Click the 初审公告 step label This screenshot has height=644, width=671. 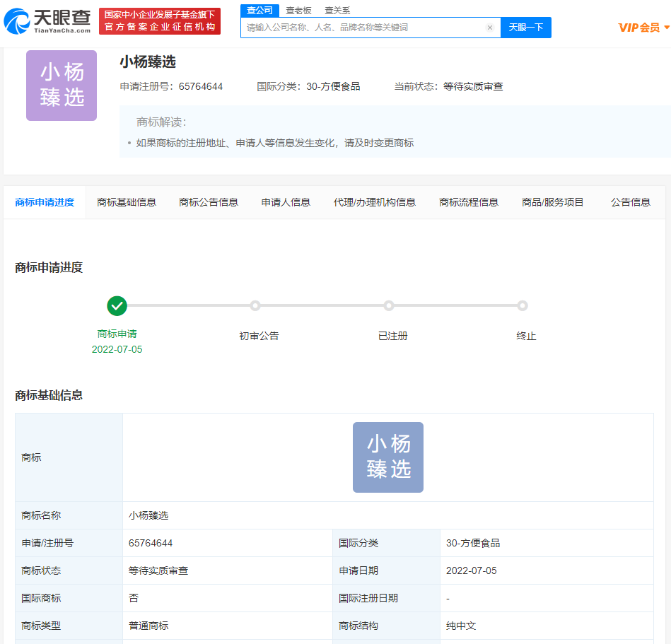(259, 336)
